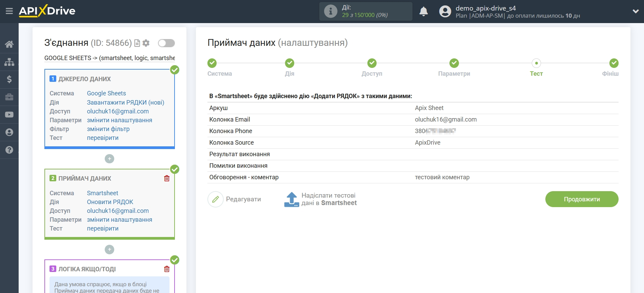
Task: Click змінити фільтр link
Action: [x=108, y=129]
